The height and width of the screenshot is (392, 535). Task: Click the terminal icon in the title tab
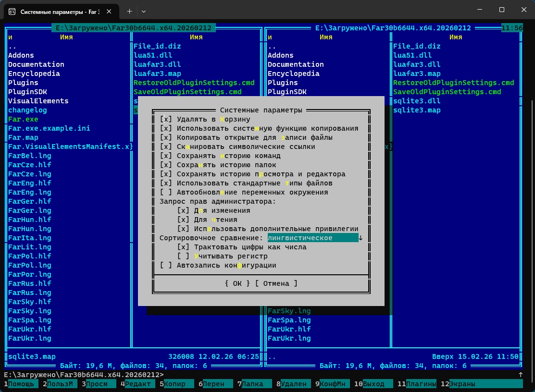click(12, 11)
